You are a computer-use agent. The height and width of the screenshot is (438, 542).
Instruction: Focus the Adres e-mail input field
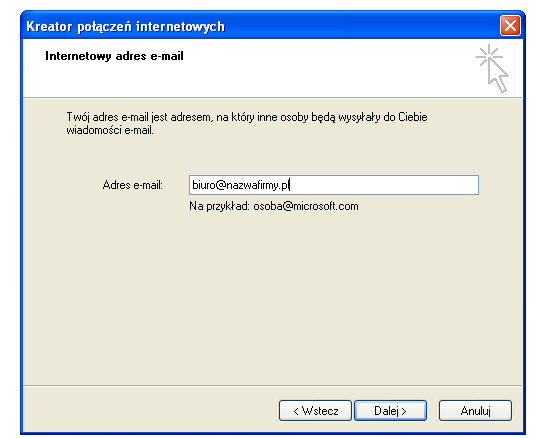pos(334,185)
